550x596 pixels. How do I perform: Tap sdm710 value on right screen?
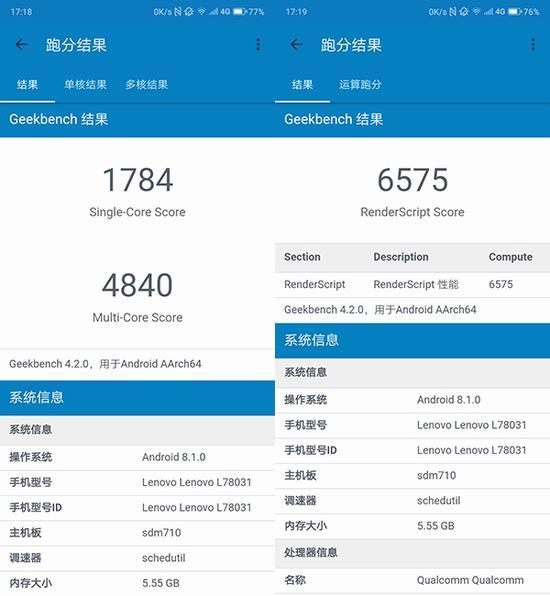point(436,476)
